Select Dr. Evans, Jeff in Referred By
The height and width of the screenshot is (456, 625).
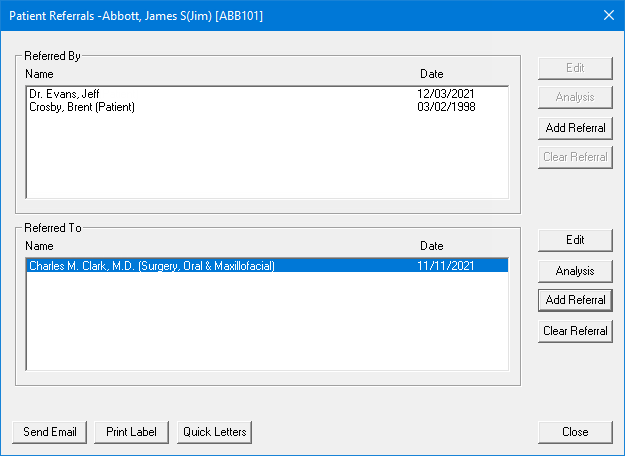[64, 94]
